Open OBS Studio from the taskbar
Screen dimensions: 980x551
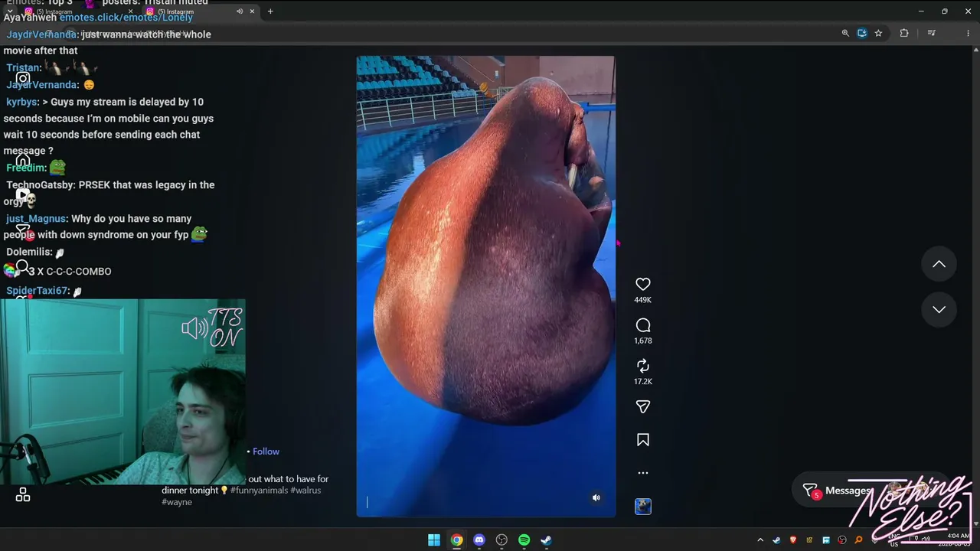coord(501,540)
